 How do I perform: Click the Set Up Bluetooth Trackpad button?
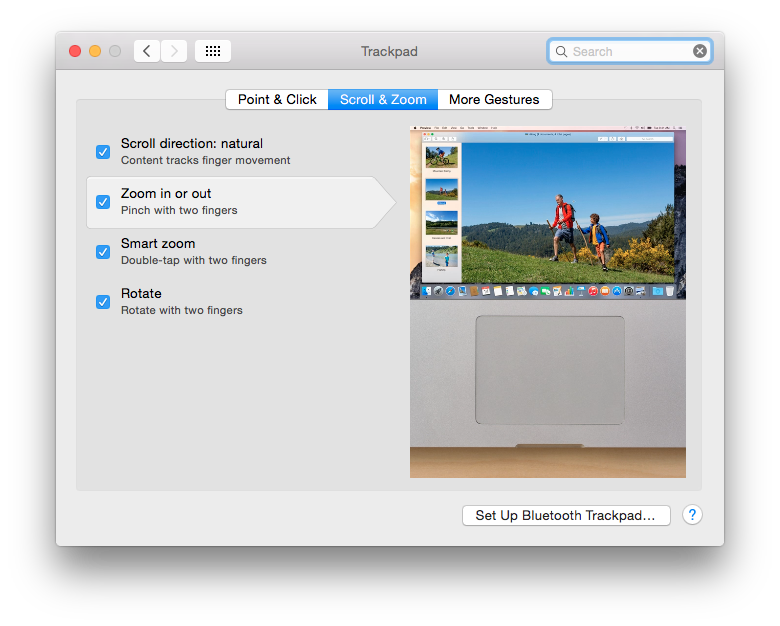point(566,516)
